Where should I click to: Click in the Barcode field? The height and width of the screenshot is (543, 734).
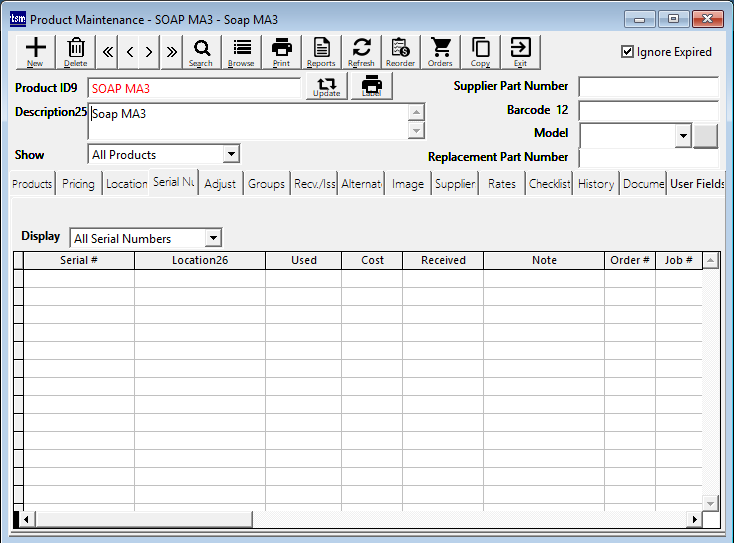click(648, 111)
